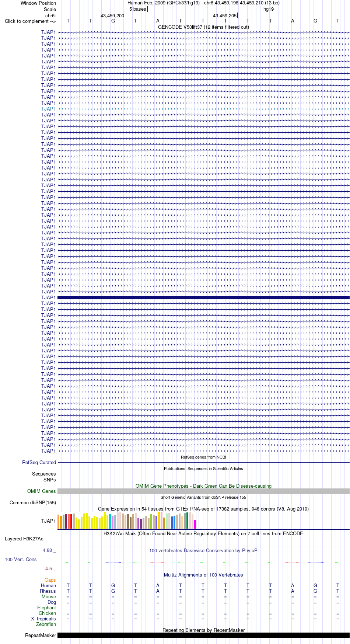The image size is (350, 644).
Task: Click the magenta bar in GTEx expression chart
Action: coord(195,524)
